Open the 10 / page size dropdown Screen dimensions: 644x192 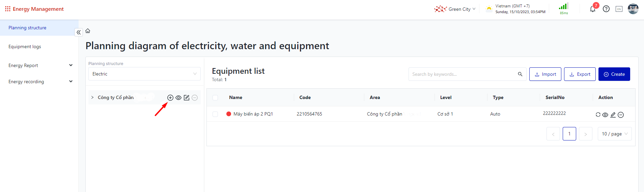[614, 134]
